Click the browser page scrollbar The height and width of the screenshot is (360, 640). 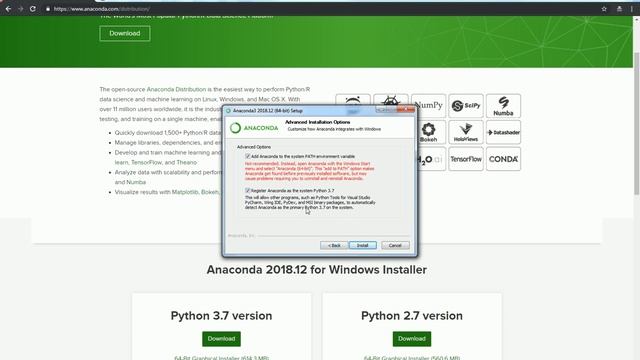(636, 124)
